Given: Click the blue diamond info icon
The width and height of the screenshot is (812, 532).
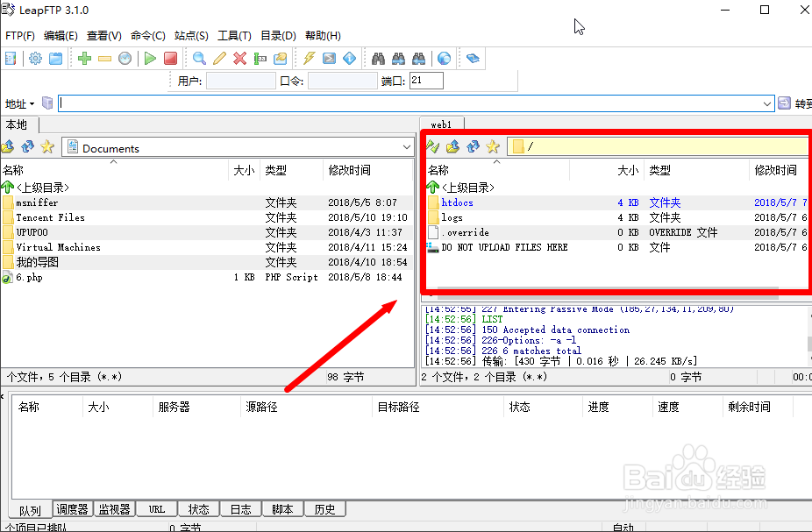Looking at the screenshot, I should coord(350,59).
